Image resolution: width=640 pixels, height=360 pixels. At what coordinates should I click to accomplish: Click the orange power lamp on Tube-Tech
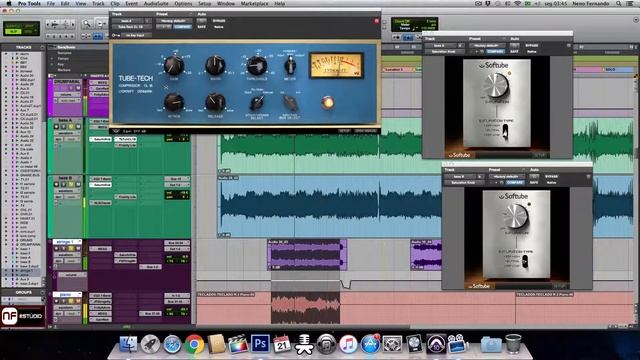tap(327, 102)
